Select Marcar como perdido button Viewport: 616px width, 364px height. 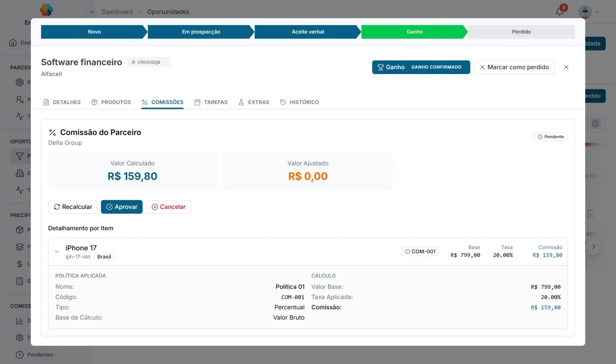[514, 67]
